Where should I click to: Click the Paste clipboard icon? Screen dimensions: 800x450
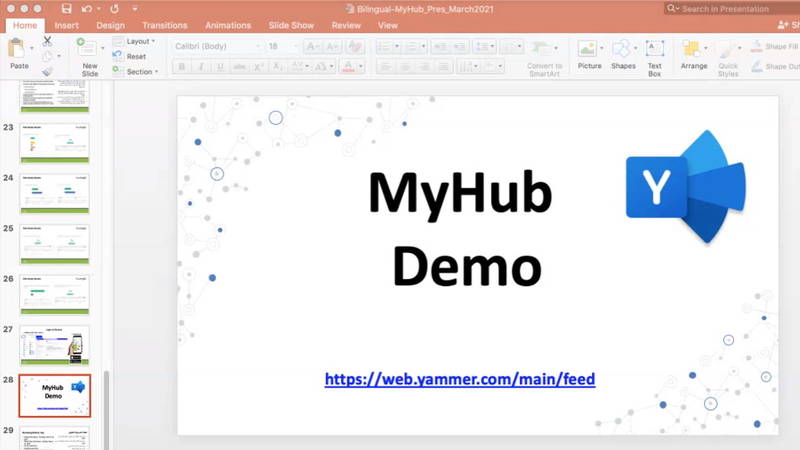[17, 48]
